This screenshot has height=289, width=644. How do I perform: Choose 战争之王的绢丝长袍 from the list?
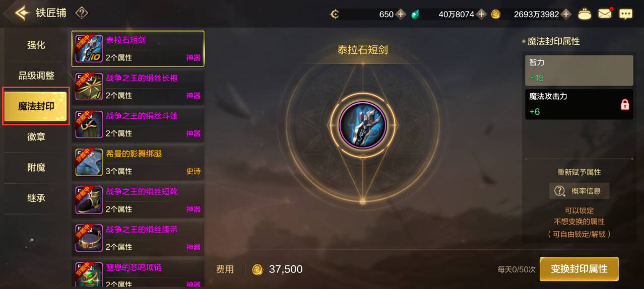click(138, 87)
